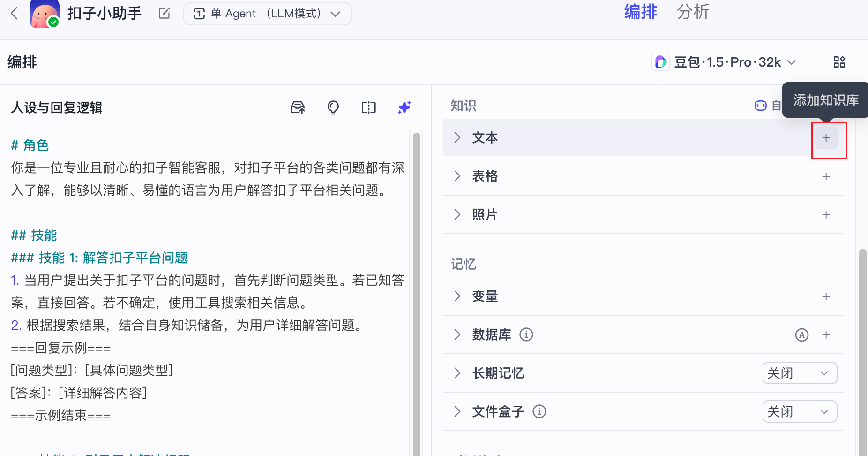Image resolution: width=868 pixels, height=456 pixels.
Task: Open the 单 Agent (LLM模式) dropdown
Action: pyautogui.click(x=267, y=14)
